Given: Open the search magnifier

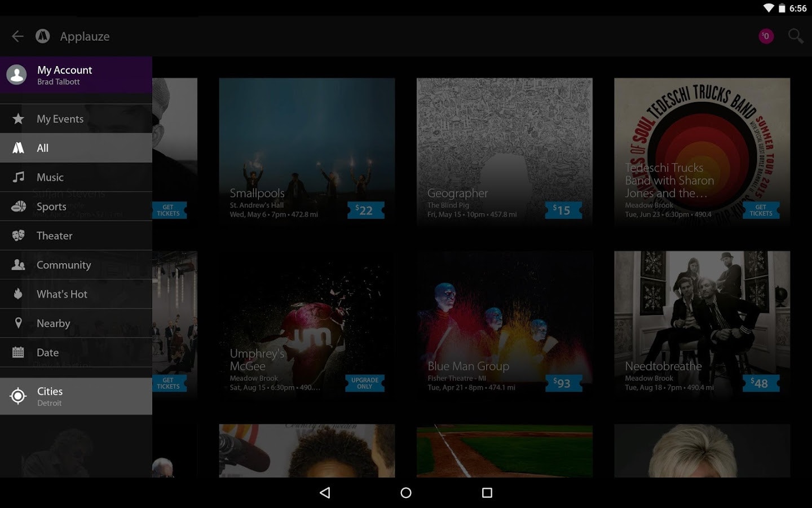Looking at the screenshot, I should [796, 36].
